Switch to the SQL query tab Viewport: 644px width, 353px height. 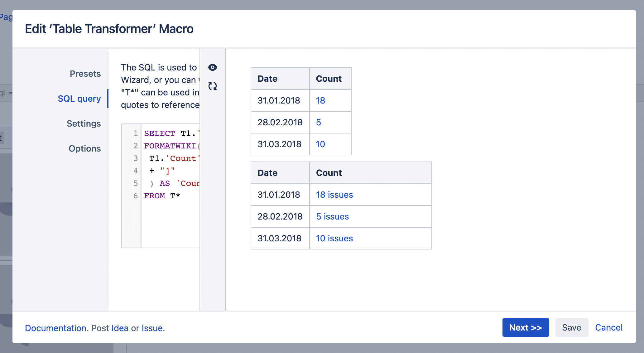[79, 99]
